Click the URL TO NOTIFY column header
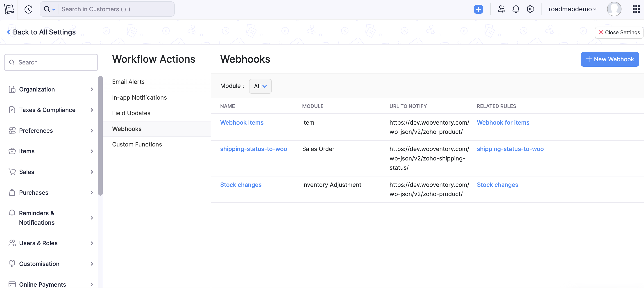 click(x=408, y=106)
